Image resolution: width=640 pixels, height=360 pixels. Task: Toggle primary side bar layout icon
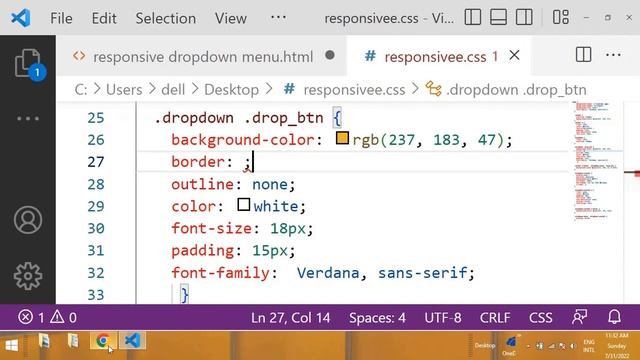click(473, 18)
